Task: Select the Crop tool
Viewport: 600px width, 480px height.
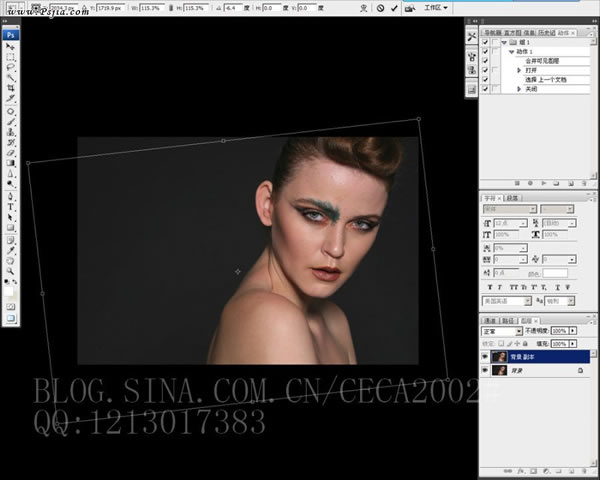Action: click(10, 88)
